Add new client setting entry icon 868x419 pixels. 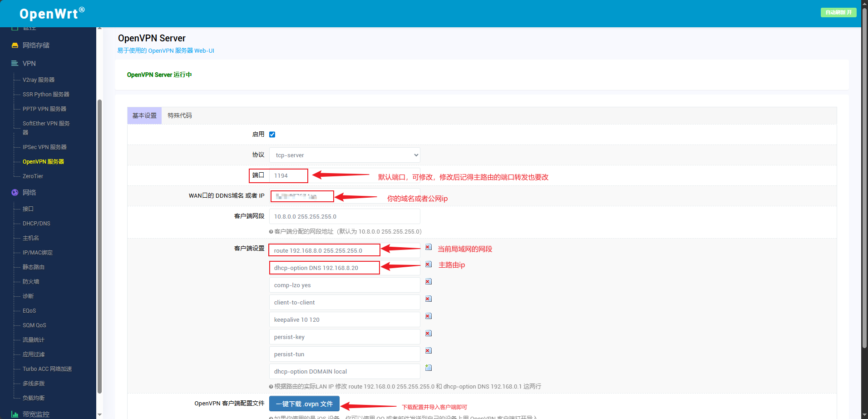[x=428, y=368]
